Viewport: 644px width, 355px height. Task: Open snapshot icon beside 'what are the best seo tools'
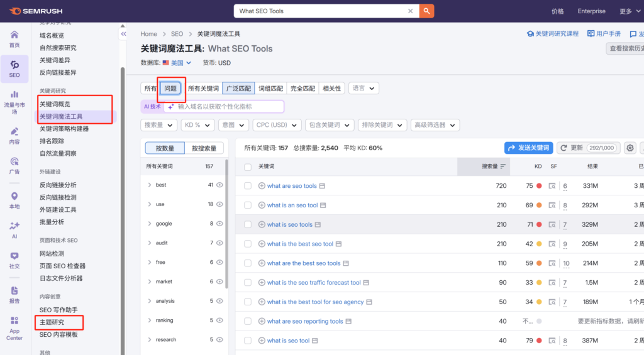tap(346, 263)
